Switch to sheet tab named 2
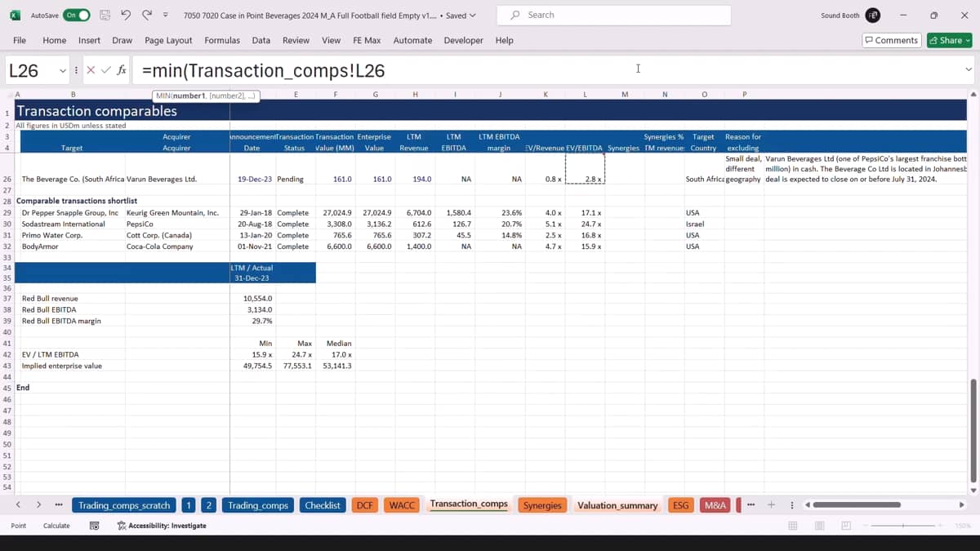This screenshot has width=980, height=551. click(208, 505)
